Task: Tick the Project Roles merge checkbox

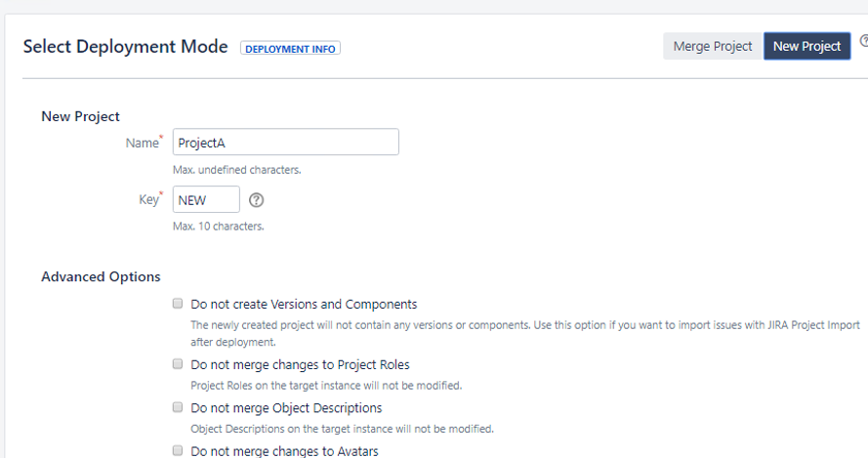Action: click(x=178, y=364)
